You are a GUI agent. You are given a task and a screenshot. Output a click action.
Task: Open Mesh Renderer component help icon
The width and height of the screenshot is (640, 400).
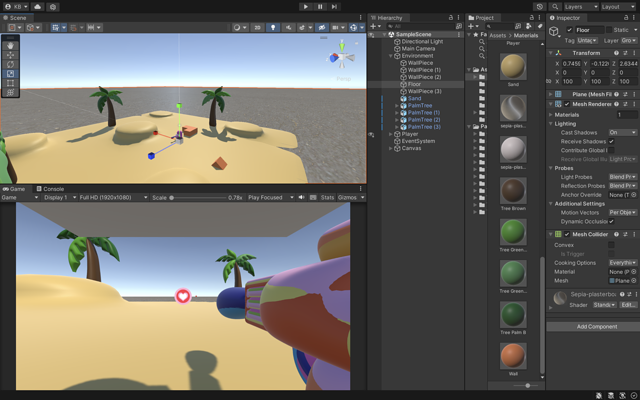pos(616,104)
